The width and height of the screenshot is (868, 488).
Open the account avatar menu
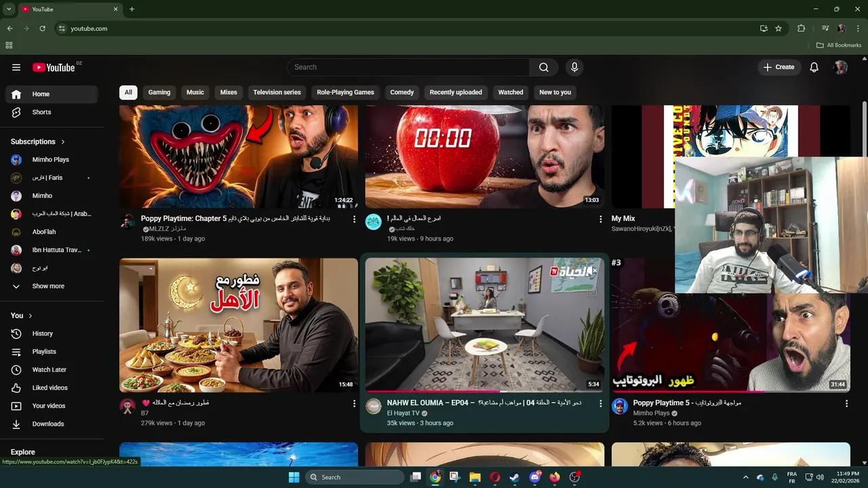841,67
